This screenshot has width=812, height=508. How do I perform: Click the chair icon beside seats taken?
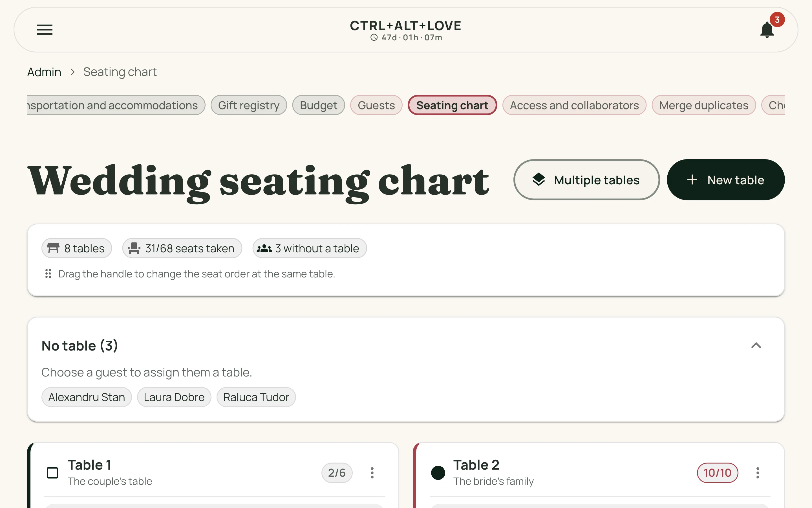click(134, 248)
